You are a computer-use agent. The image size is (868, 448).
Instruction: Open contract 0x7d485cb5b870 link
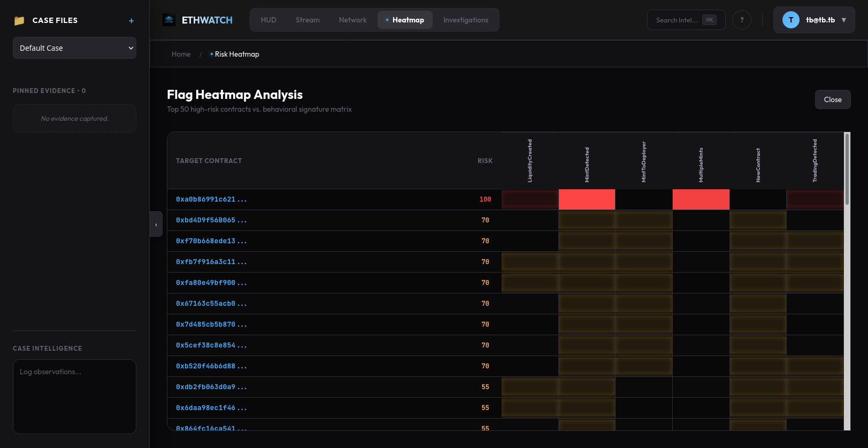coord(211,325)
